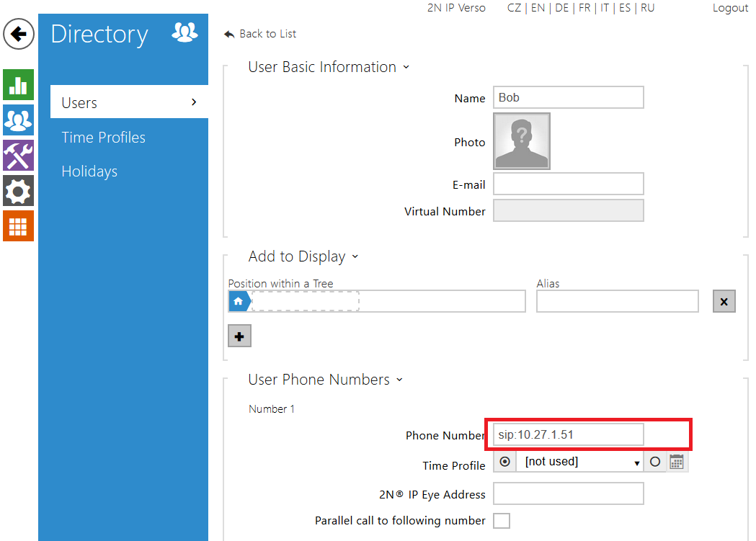This screenshot has width=756, height=541.
Task: Click the calendar icon beside Time Profile
Action: point(676,462)
